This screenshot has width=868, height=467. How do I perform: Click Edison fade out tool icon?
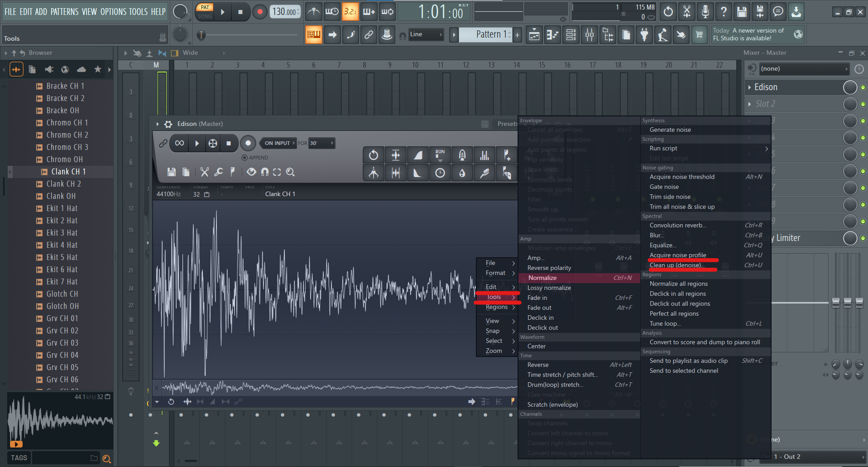coord(418,173)
